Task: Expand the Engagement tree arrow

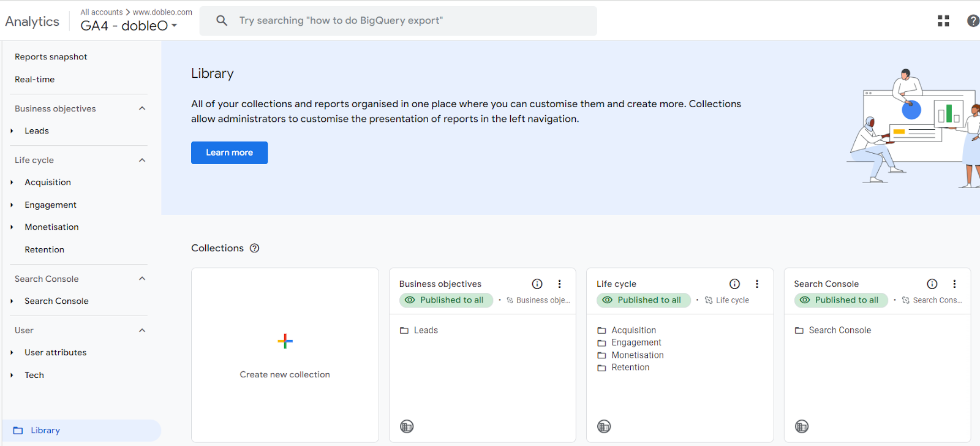Action: [12, 205]
